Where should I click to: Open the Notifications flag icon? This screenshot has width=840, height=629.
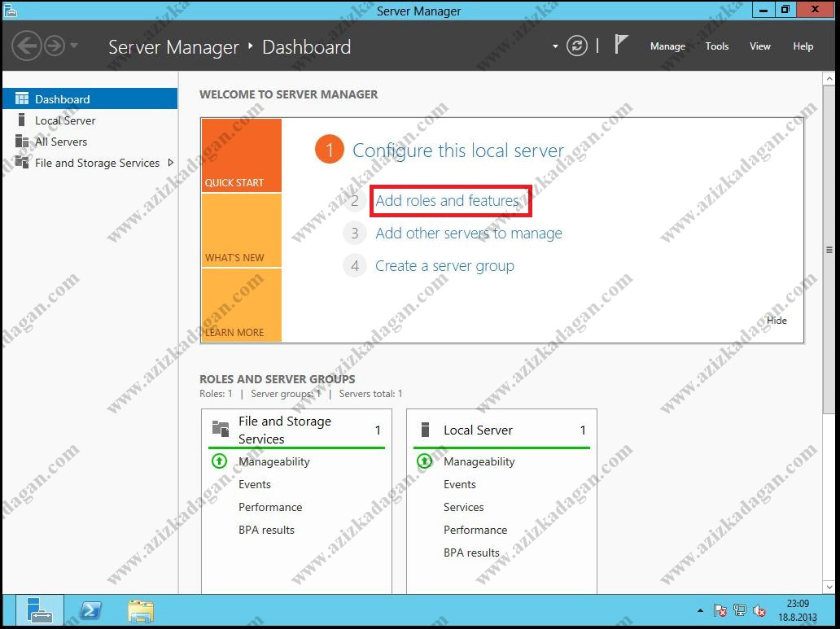point(621,46)
